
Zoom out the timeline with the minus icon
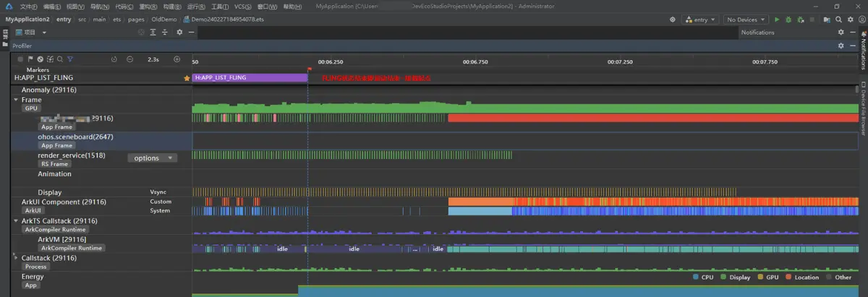[x=129, y=59]
